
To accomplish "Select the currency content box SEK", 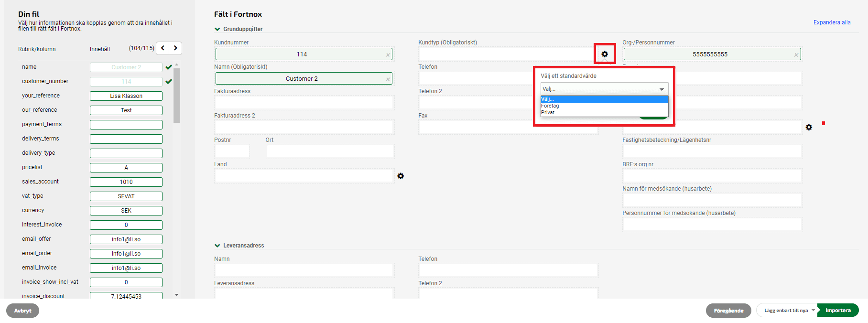I will [126, 211].
